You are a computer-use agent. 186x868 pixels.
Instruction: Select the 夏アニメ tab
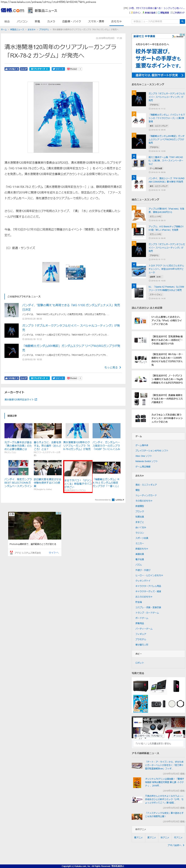point(152,837)
